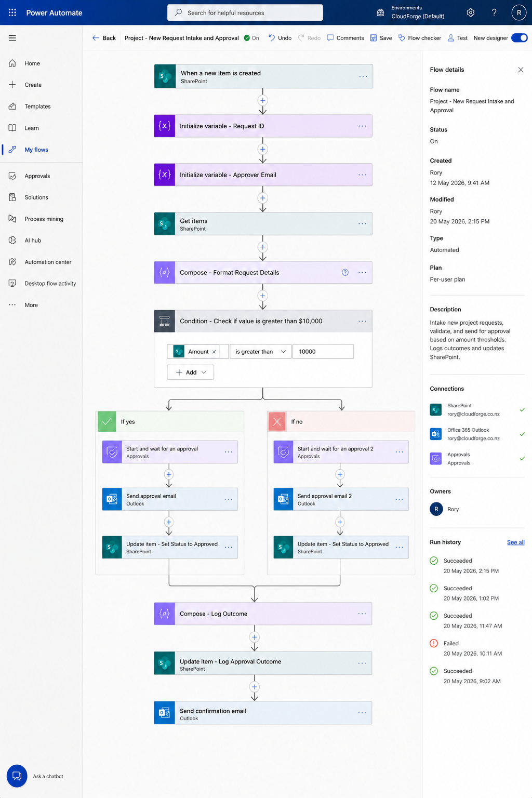Click the help question mark icon

coord(494,12)
